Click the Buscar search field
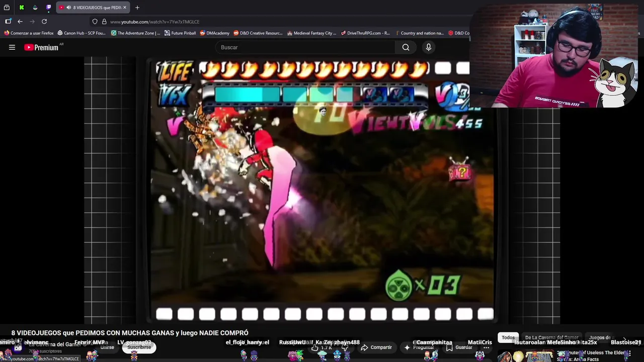 coord(305,47)
